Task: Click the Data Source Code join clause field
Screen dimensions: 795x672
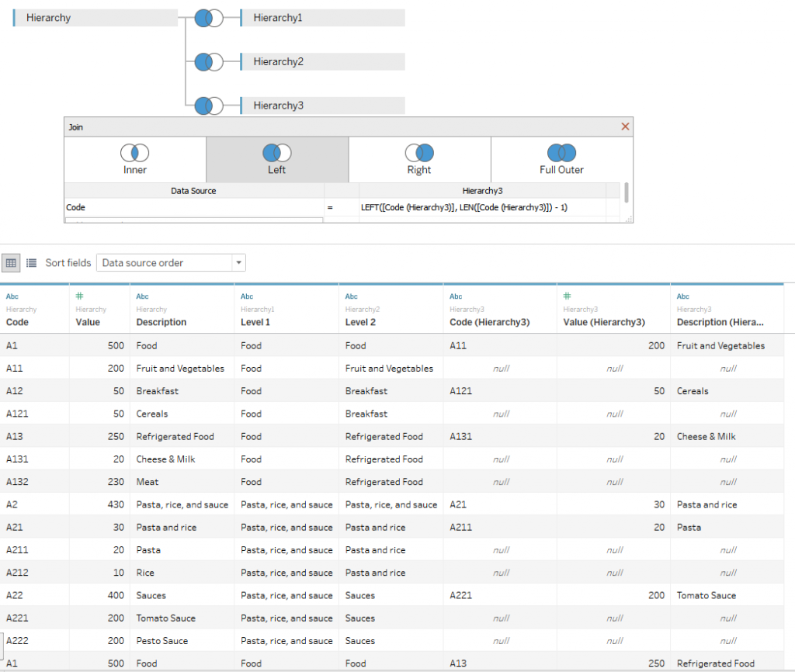Action: (x=194, y=207)
